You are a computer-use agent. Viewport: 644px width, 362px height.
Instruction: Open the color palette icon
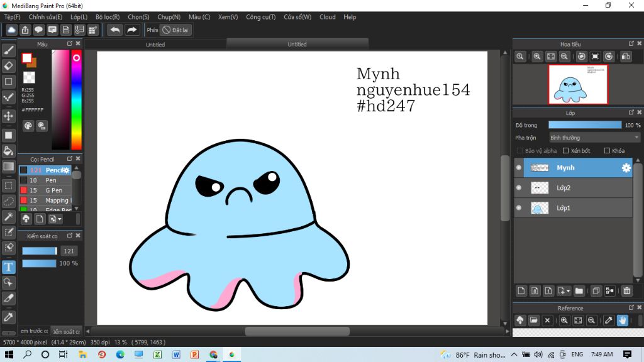click(28, 126)
